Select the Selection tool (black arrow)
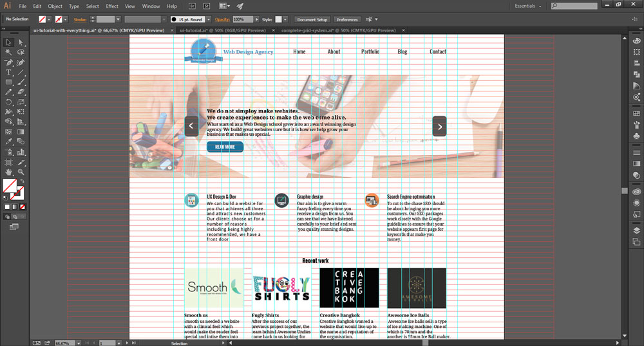The width and height of the screenshot is (644, 346). (x=9, y=41)
